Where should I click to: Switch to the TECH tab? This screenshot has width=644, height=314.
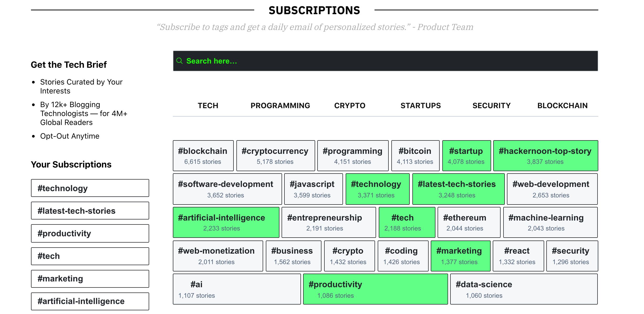(208, 106)
